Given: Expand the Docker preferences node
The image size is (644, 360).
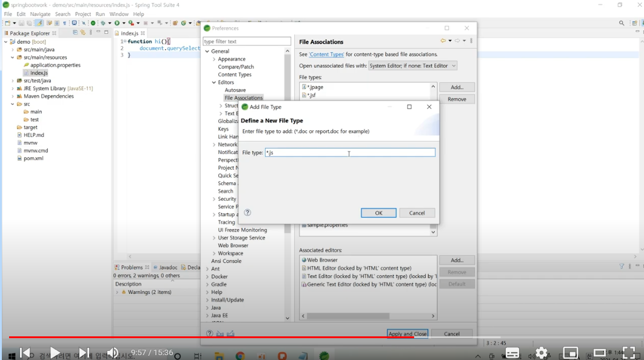Looking at the screenshot, I should pyautogui.click(x=207, y=277).
